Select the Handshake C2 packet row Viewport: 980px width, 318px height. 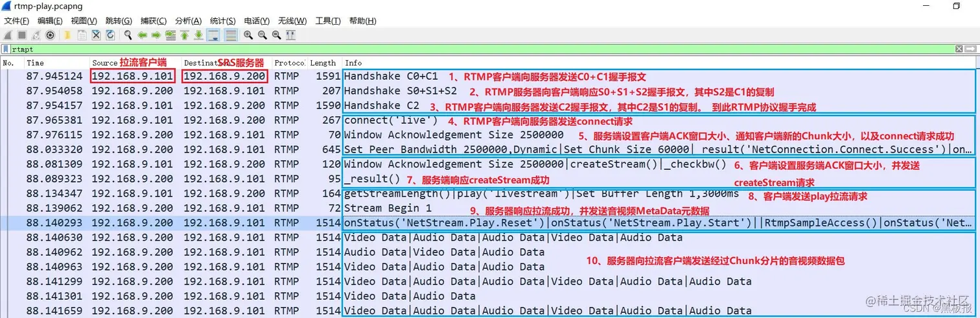[489, 105]
